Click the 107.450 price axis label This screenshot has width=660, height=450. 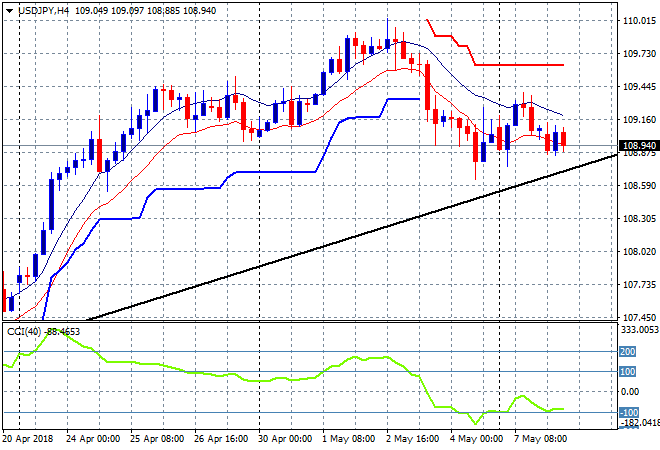pos(639,317)
